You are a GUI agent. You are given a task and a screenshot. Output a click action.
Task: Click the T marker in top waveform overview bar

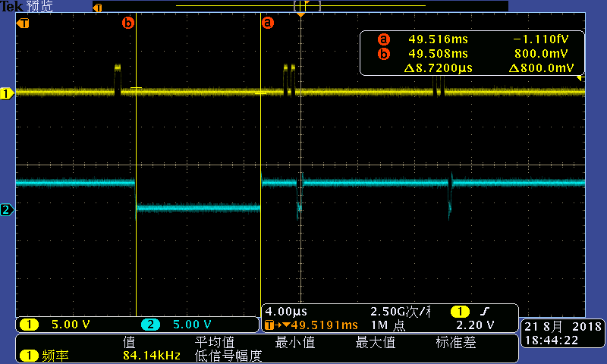[98, 8]
